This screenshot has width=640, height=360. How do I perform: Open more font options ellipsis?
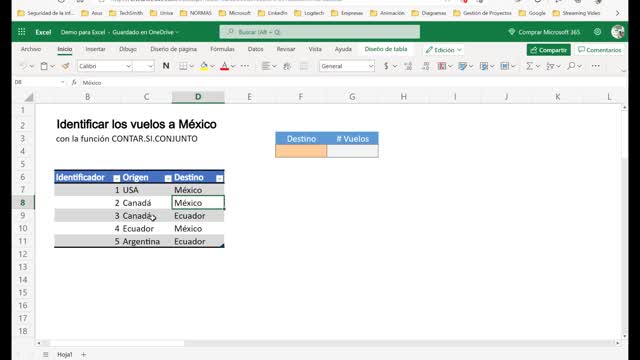point(245,66)
